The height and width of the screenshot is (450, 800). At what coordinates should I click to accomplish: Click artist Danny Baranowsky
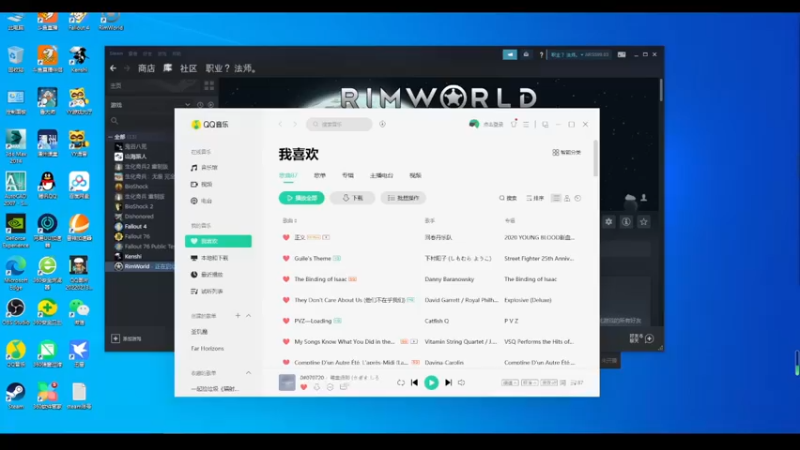pos(449,279)
